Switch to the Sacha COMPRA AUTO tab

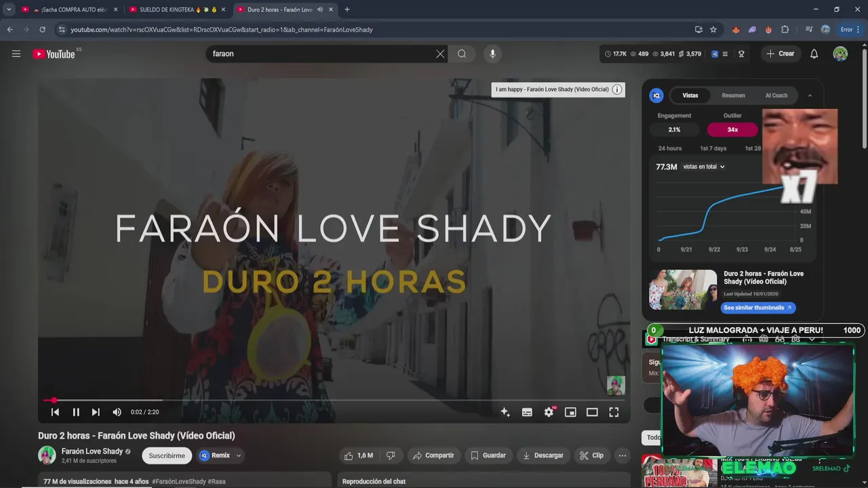coord(69,9)
